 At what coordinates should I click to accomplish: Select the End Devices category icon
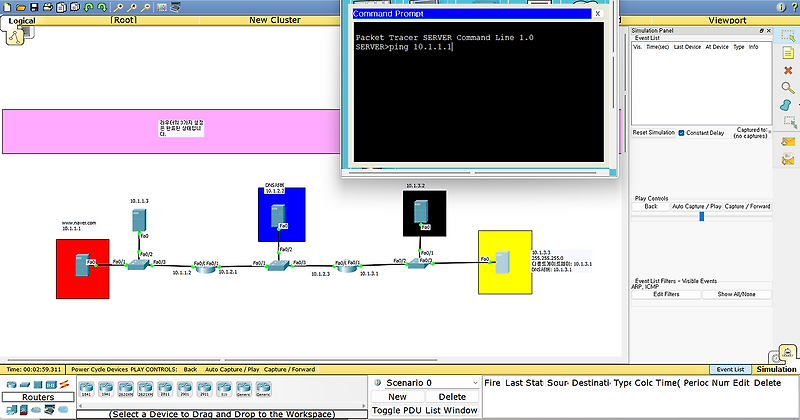[11, 409]
